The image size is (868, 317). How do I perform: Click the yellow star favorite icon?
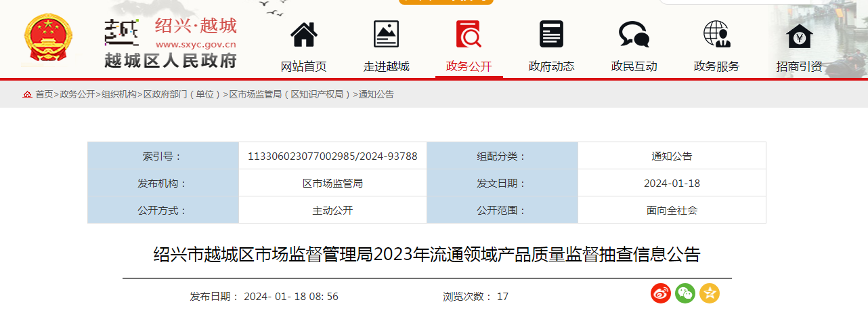point(710,293)
